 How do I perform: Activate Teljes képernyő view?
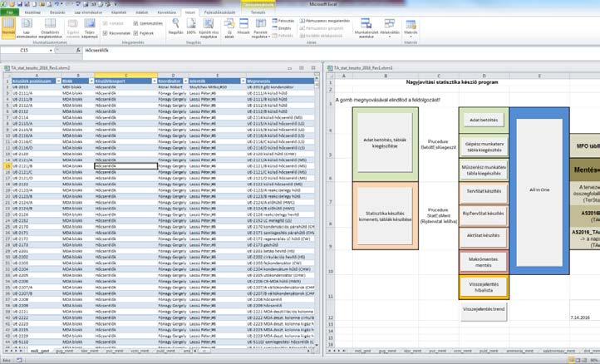pyautogui.click(x=90, y=27)
